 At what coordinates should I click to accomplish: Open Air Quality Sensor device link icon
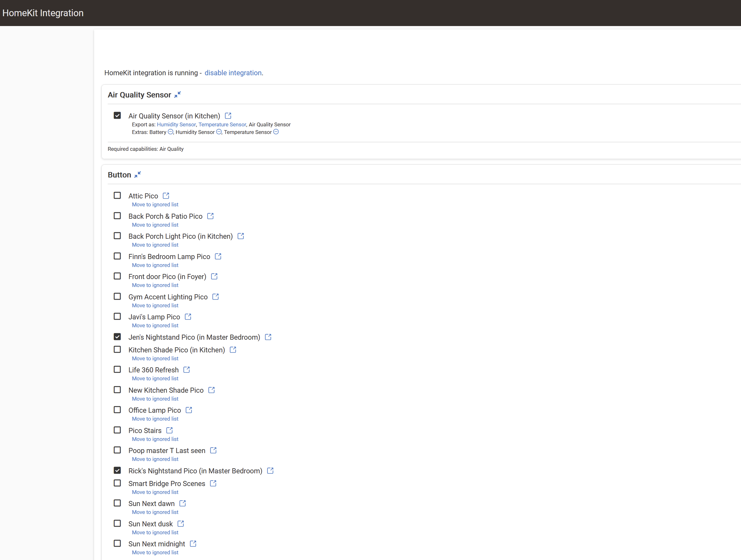(x=228, y=116)
